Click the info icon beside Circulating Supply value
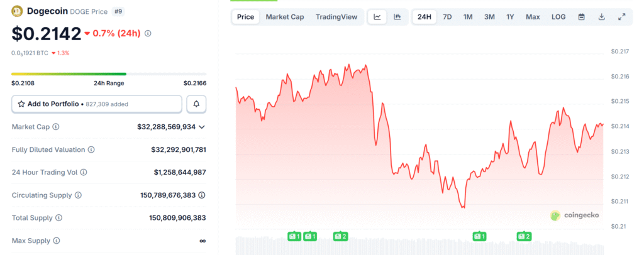Screen dimensions: 644x255 tap(88, 195)
